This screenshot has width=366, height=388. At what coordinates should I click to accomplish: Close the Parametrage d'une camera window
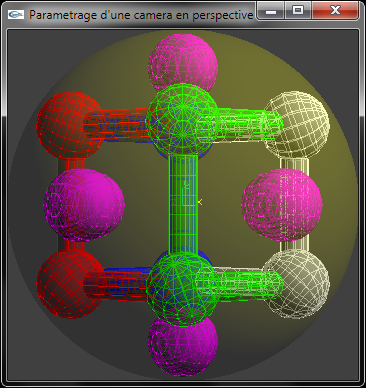point(335,11)
